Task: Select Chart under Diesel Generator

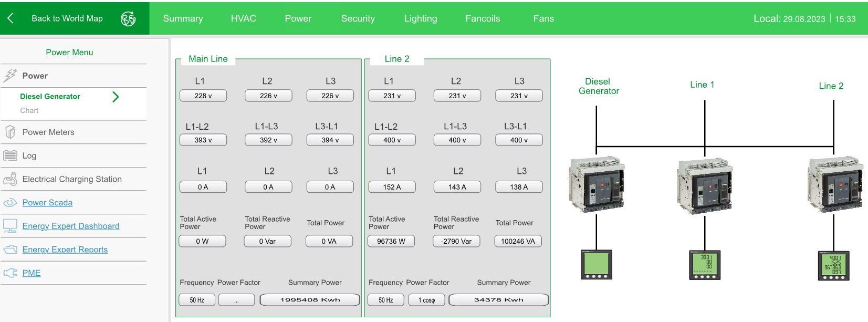Action: (x=29, y=110)
